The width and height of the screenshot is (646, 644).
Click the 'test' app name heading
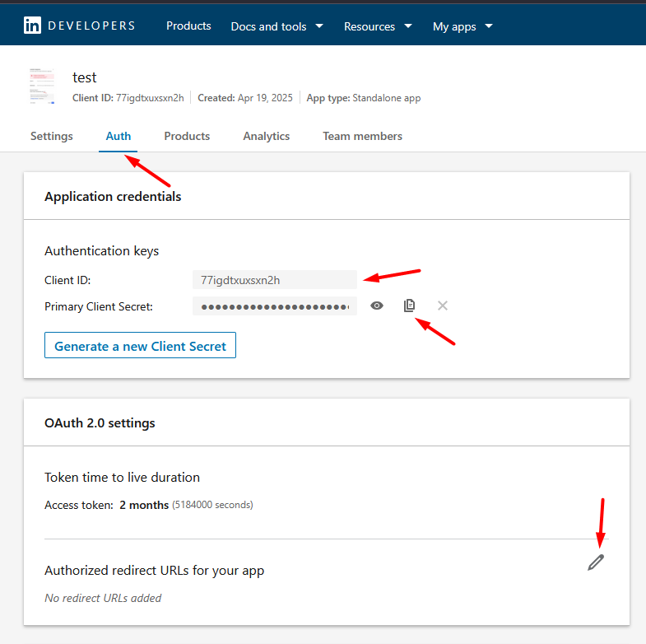(85, 77)
